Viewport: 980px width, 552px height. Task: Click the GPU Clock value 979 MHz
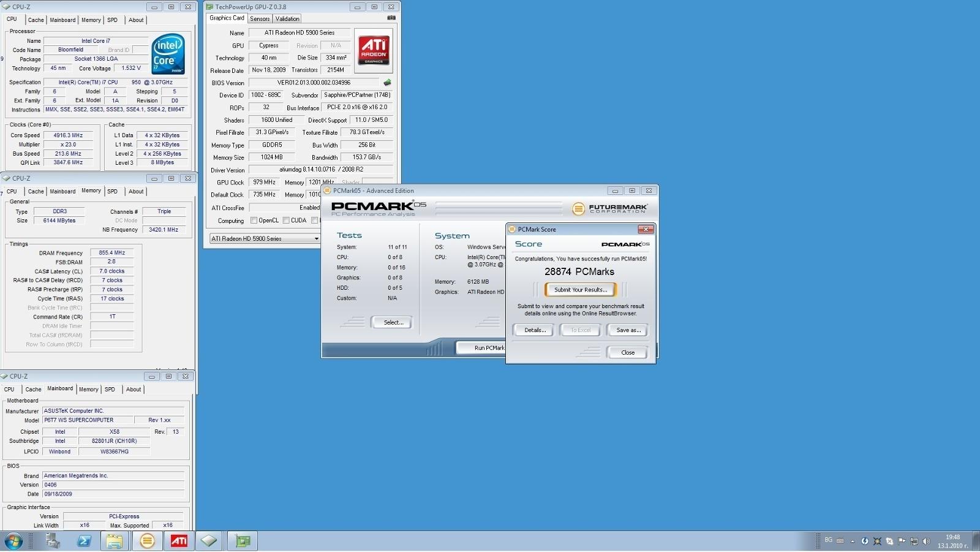(x=264, y=183)
